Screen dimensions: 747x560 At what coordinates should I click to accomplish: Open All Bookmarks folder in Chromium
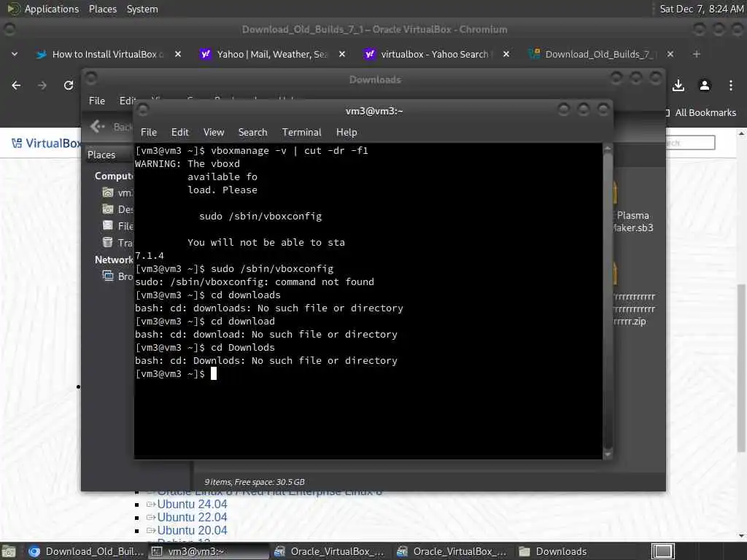[700, 113]
